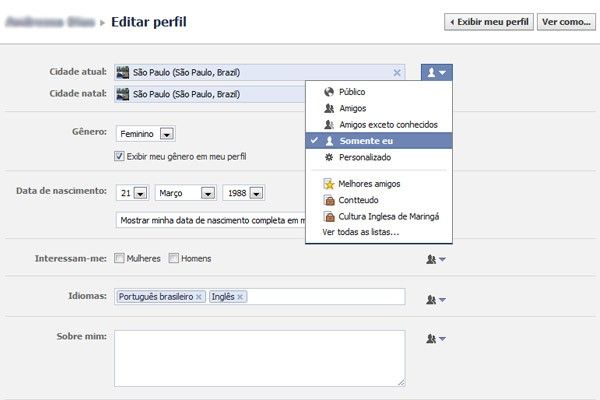Viewport: 600px width, 400px height.
Task: Click Cidade natal field text São Paulo
Action: [x=186, y=94]
